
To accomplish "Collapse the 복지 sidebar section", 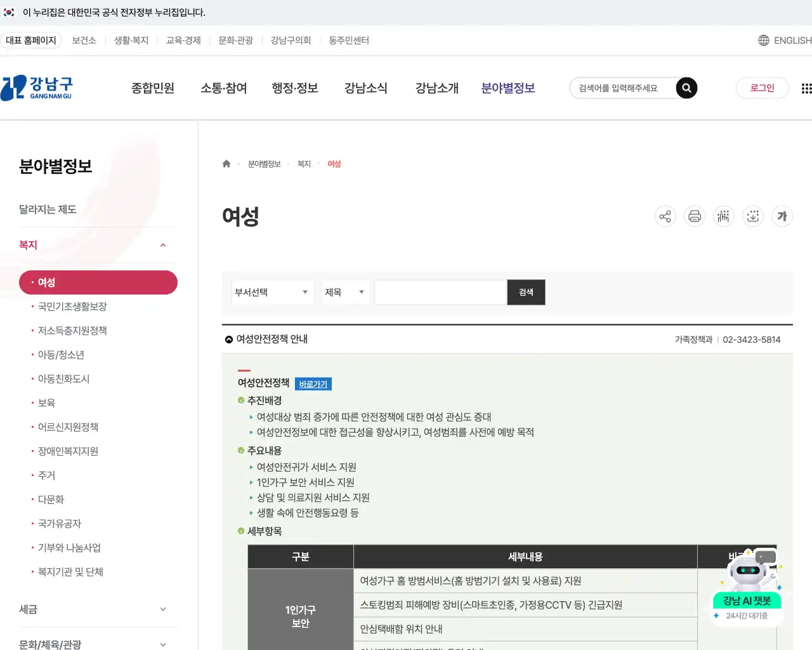I will [x=98, y=245].
